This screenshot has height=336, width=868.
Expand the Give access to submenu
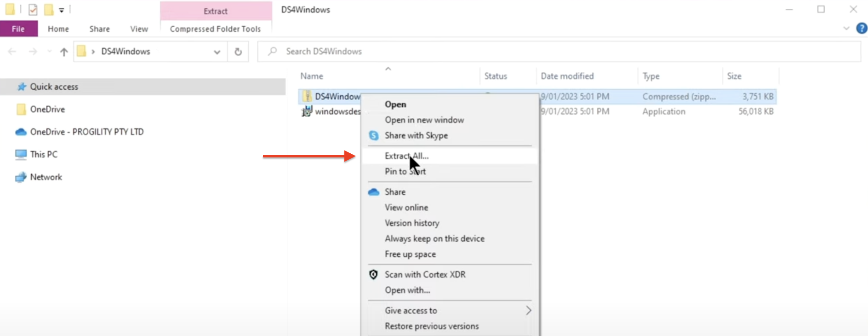pos(450,310)
